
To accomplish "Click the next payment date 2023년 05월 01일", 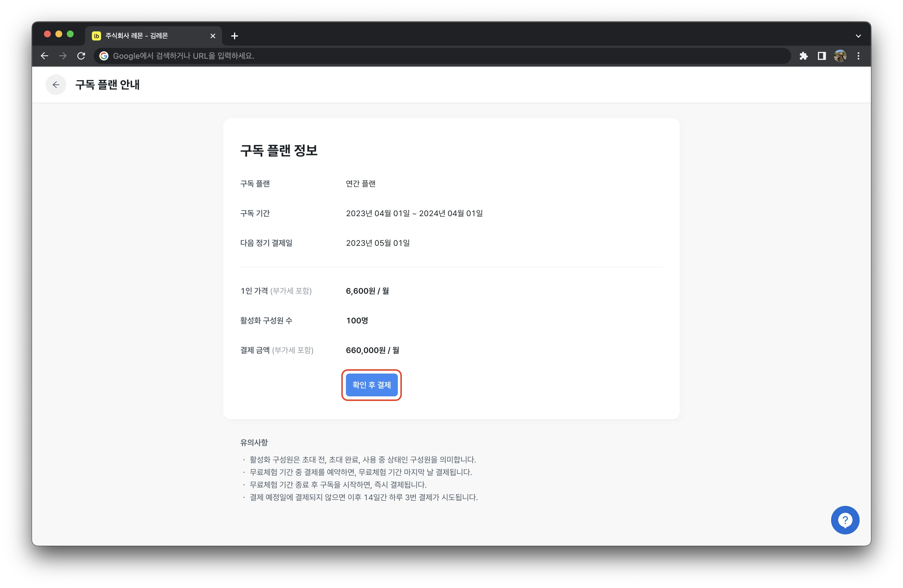I will coord(378,243).
